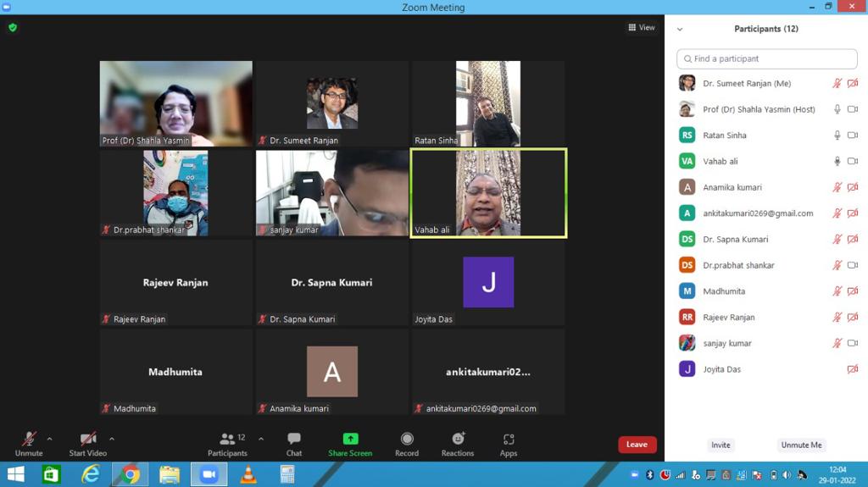Open the Reactions menu
This screenshot has height=487, width=868.
pos(458,443)
